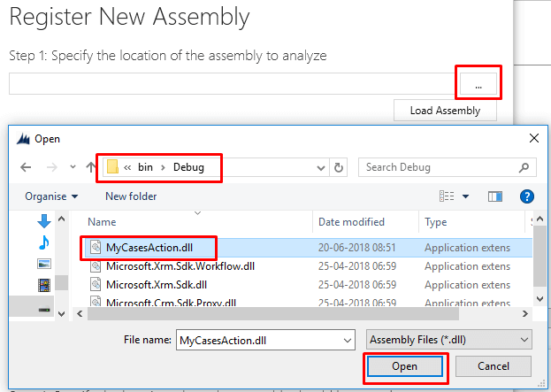This screenshot has width=551, height=392.
Task: Open Downloads in navigation pane
Action: pos(44,221)
